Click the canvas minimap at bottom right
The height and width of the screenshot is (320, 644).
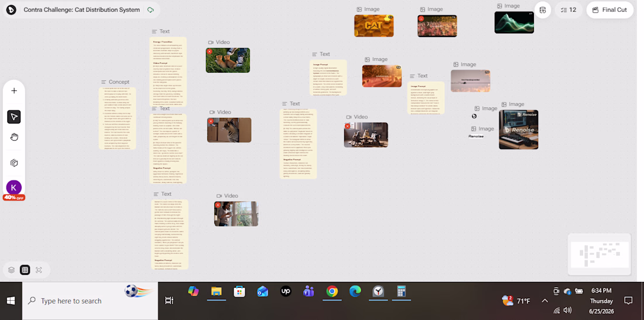pos(600,254)
